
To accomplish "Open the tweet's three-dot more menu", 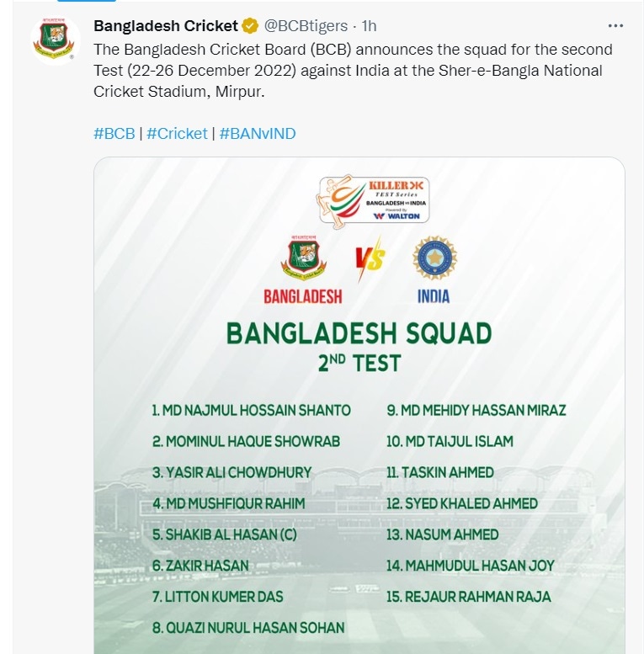I will pyautogui.click(x=615, y=26).
